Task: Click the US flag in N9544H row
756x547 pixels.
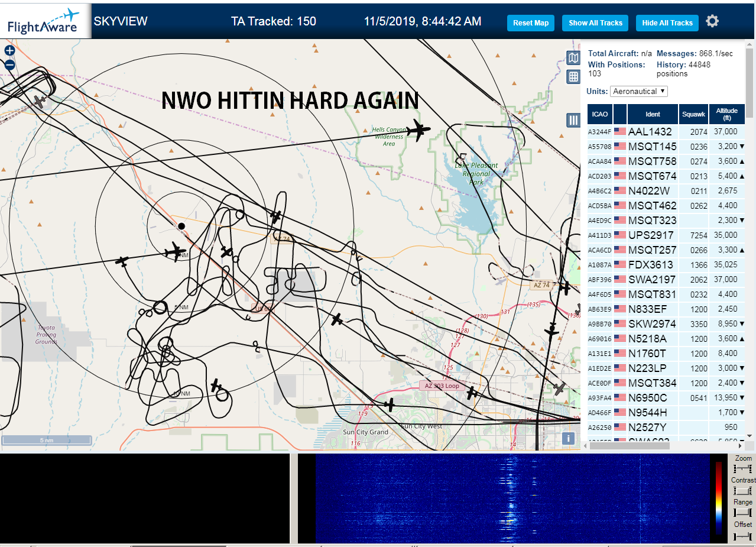Action: [x=620, y=412]
